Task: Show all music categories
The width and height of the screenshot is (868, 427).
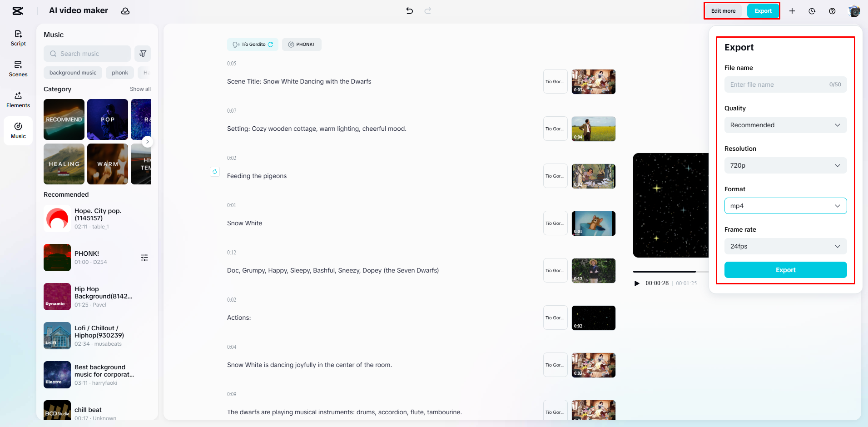Action: pyautogui.click(x=140, y=89)
